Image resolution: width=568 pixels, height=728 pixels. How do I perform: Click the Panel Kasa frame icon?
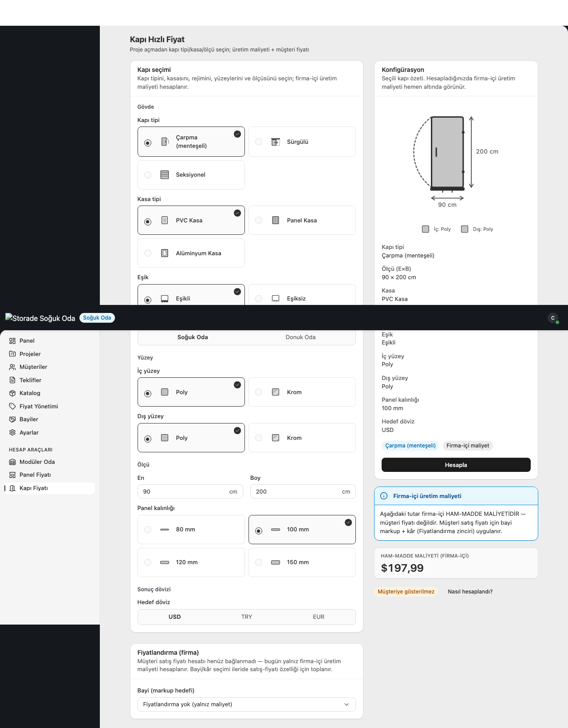[276, 220]
